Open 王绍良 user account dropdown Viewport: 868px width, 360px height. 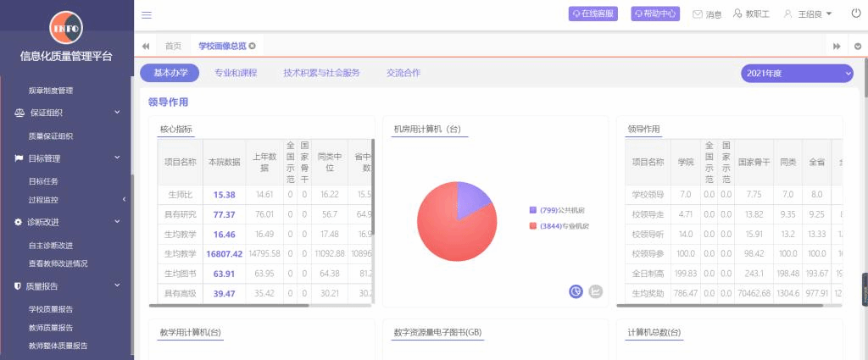(808, 14)
